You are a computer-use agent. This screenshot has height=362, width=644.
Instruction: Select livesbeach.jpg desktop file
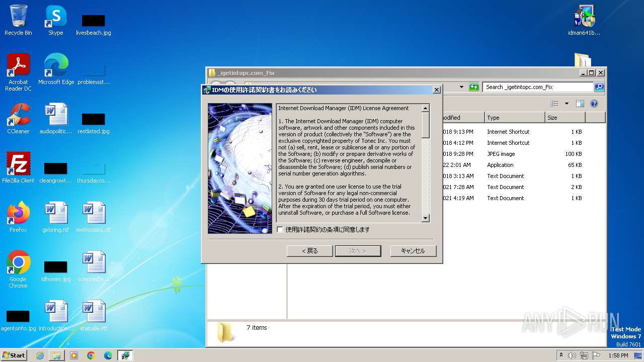point(94,24)
